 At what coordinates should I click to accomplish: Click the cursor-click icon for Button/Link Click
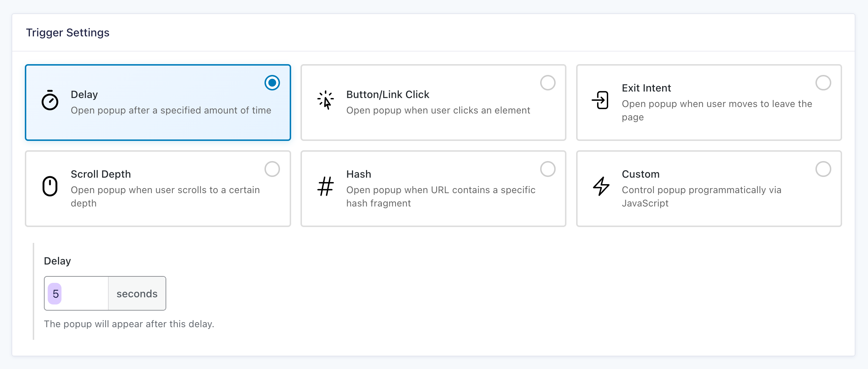pyautogui.click(x=325, y=100)
